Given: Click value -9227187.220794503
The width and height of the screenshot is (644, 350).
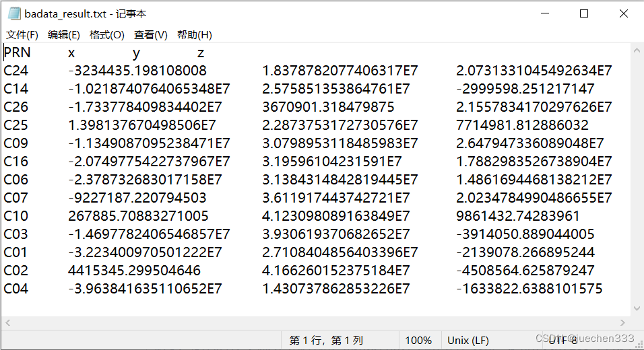Looking at the screenshot, I should click(x=137, y=198).
